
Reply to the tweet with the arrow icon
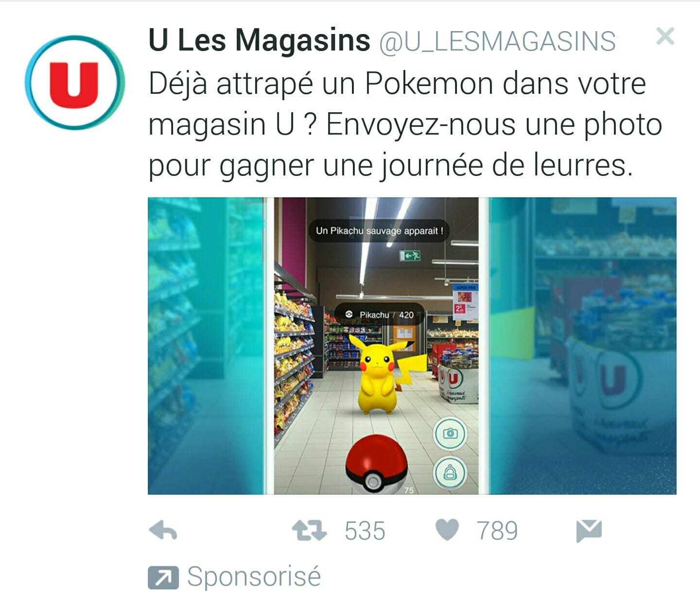tap(163, 531)
